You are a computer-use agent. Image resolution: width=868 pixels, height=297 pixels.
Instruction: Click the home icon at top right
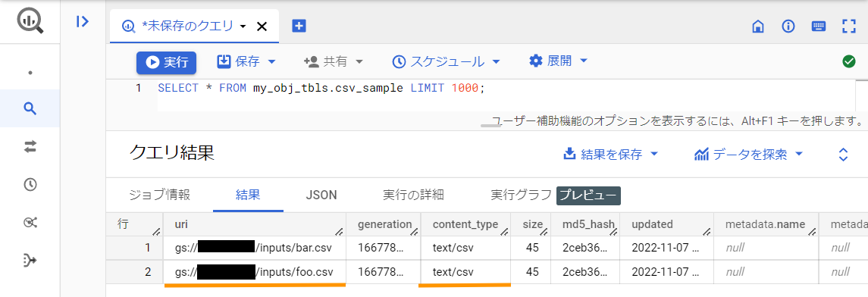click(758, 26)
